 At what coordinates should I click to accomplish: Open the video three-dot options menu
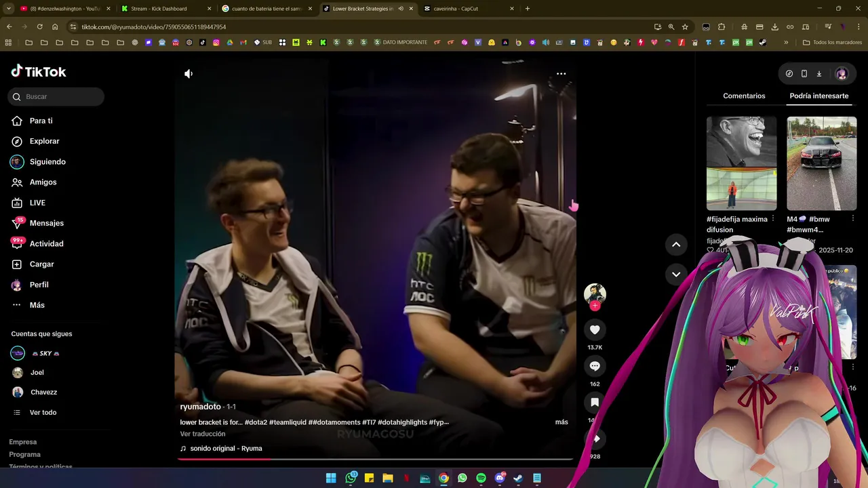tap(561, 74)
